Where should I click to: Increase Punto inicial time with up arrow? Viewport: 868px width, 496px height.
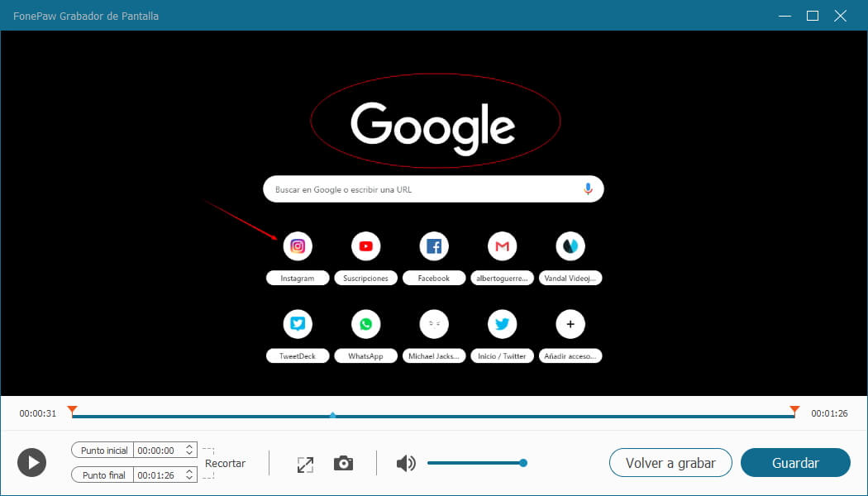(x=189, y=446)
